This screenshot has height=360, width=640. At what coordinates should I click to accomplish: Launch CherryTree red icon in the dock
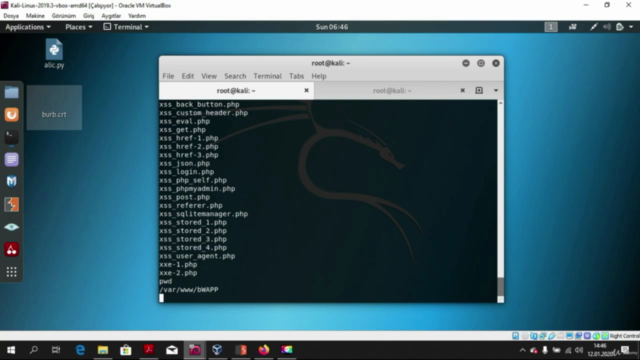[11, 249]
